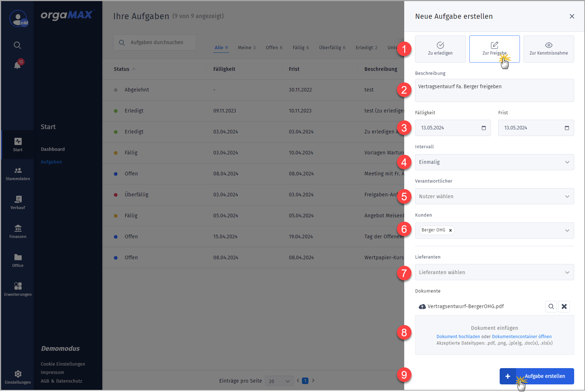Open Fälligkeit calendar picker icon
This screenshot has height=392, width=585.
click(484, 128)
